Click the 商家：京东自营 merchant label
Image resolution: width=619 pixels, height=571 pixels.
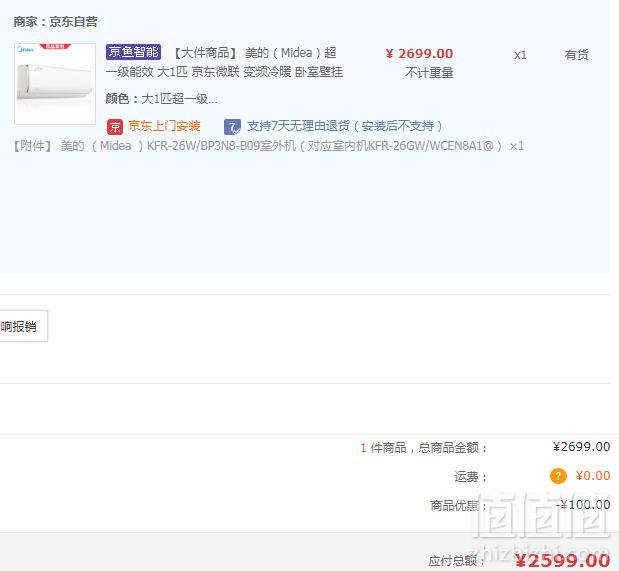[x=55, y=22]
